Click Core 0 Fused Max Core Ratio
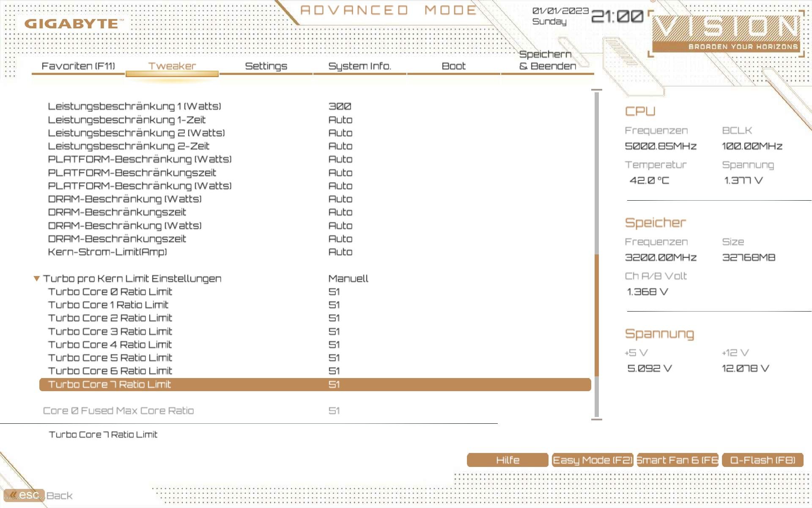Image resolution: width=812 pixels, height=508 pixels. pyautogui.click(x=118, y=411)
